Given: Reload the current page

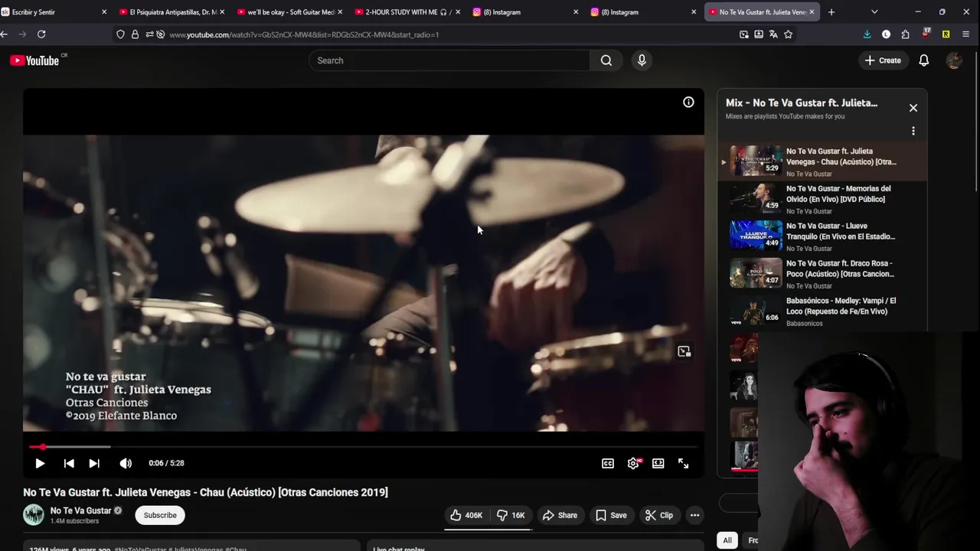Looking at the screenshot, I should 41,34.
